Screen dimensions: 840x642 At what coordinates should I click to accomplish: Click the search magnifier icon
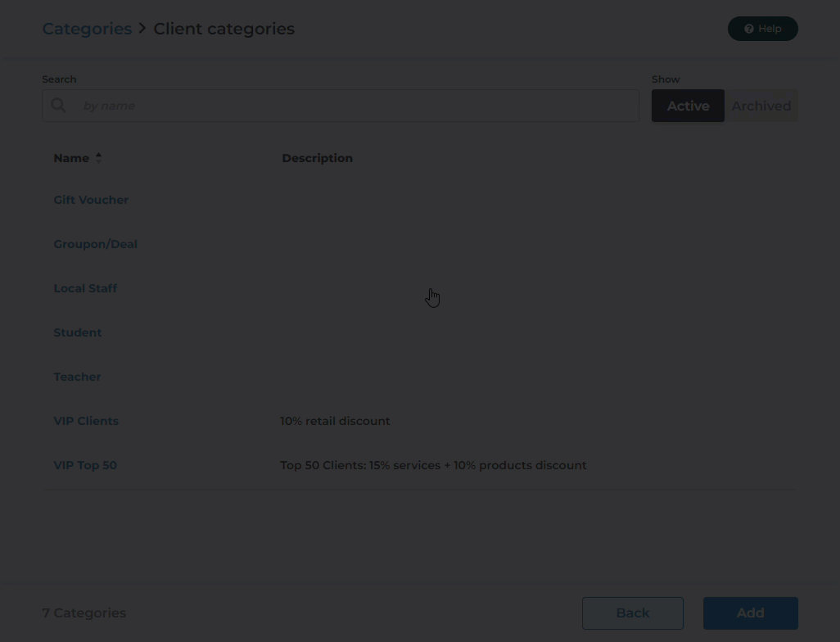pyautogui.click(x=58, y=106)
